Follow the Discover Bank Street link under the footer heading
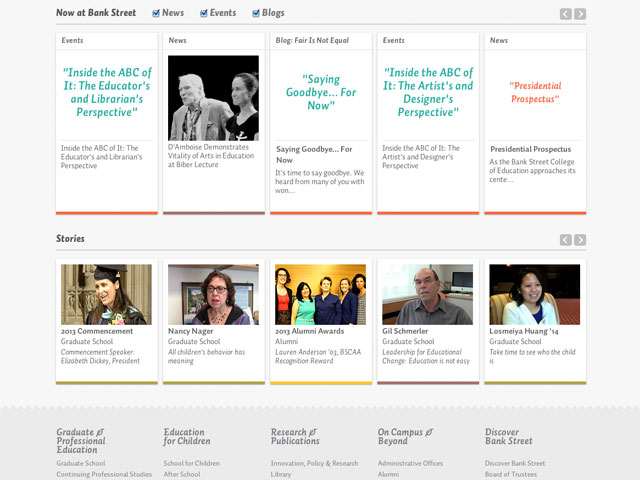 tap(515, 463)
